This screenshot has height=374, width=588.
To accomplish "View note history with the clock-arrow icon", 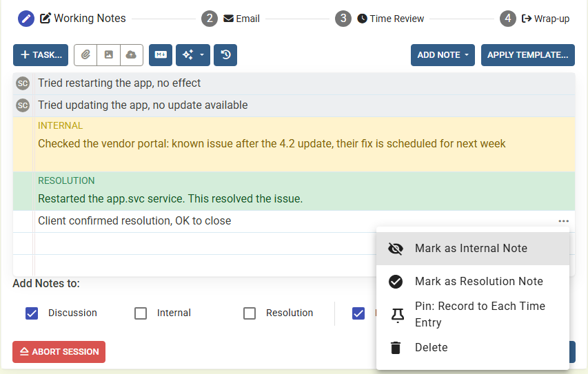I will click(225, 55).
